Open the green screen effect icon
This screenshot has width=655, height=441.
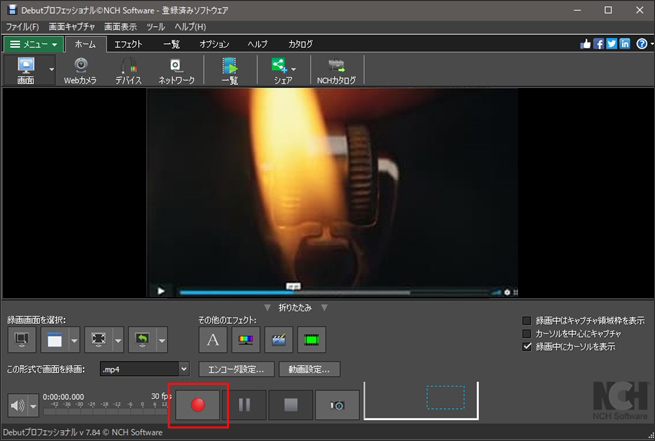point(312,340)
